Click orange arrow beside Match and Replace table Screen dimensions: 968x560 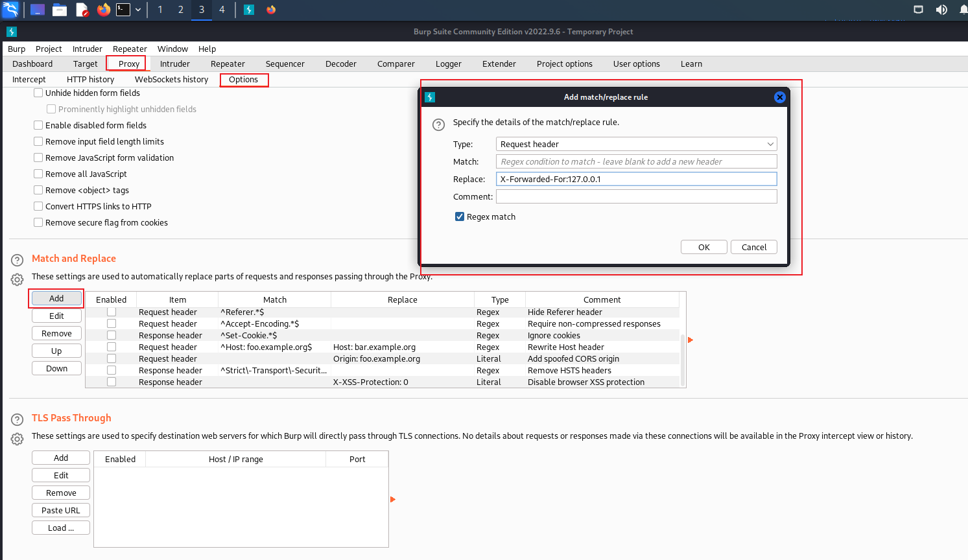click(691, 340)
